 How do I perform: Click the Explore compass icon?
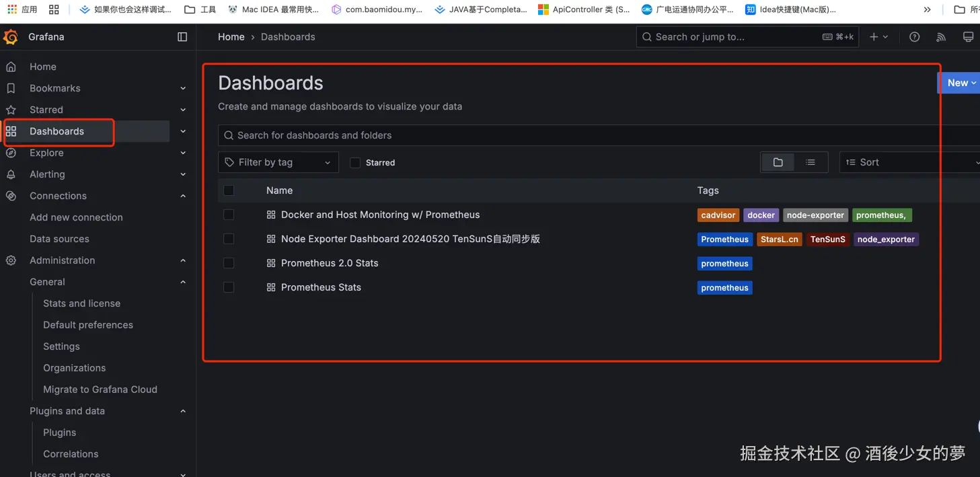pos(11,153)
